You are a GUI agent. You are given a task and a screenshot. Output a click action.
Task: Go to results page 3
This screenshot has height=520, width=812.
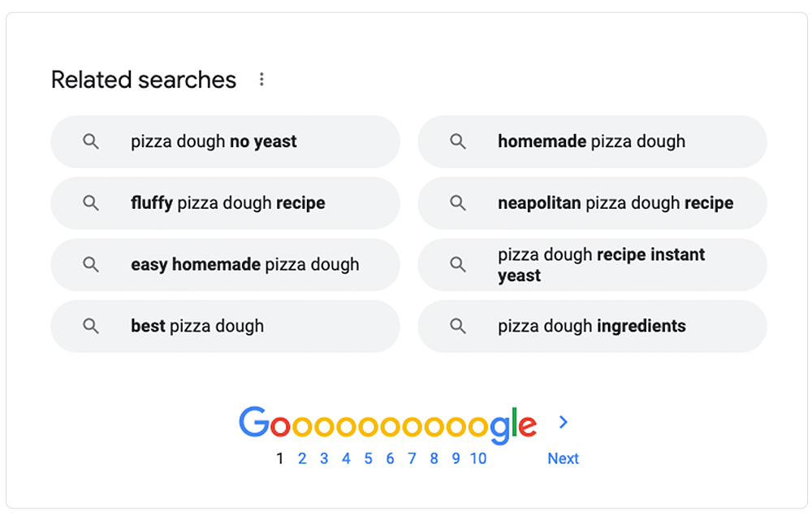(324, 458)
